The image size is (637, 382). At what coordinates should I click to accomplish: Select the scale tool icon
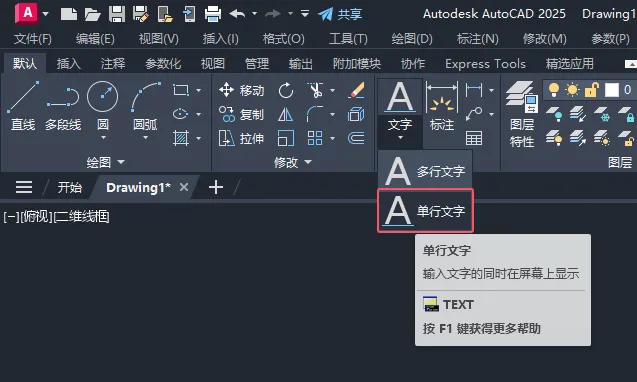coord(286,139)
